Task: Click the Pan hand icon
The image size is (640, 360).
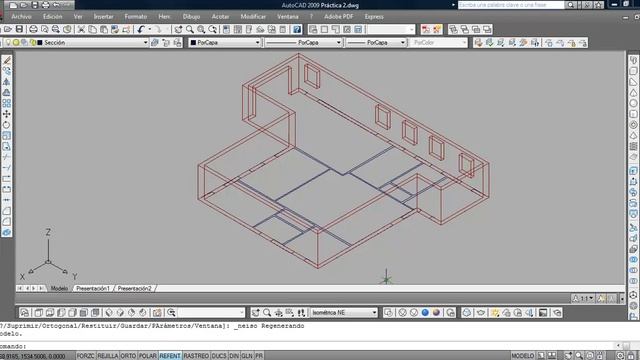Action: pos(178,29)
